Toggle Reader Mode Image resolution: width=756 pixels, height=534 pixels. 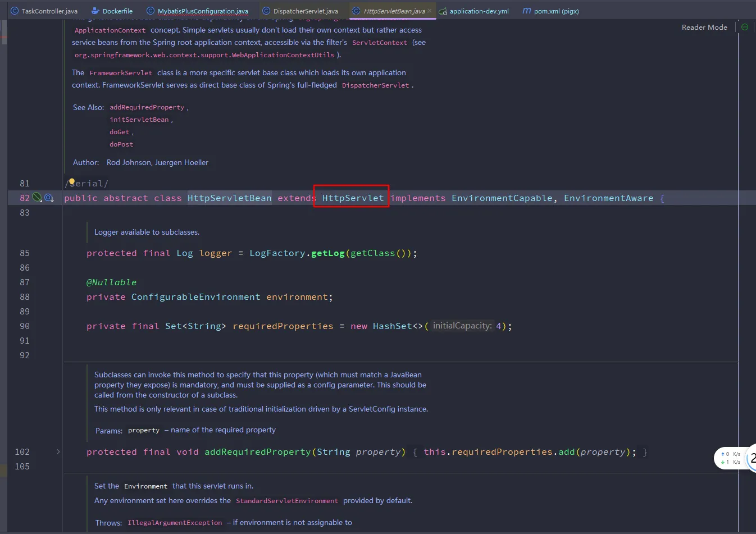pyautogui.click(x=704, y=27)
